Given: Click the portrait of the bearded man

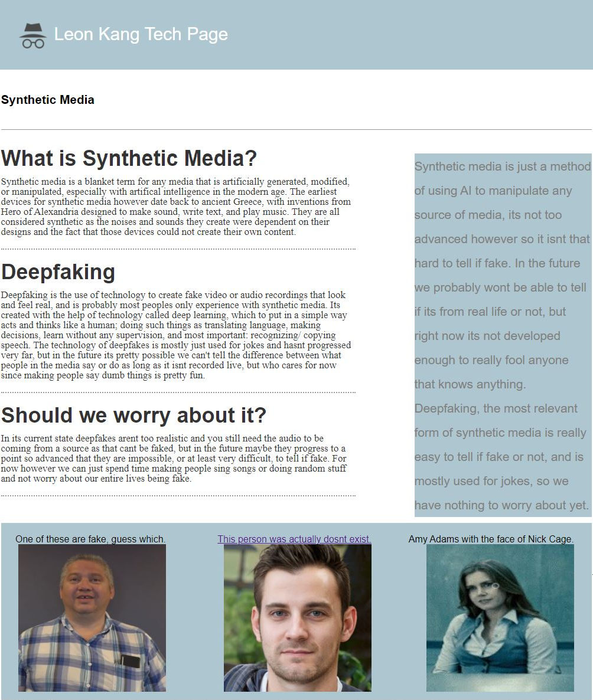Looking at the screenshot, I should click(x=297, y=617).
